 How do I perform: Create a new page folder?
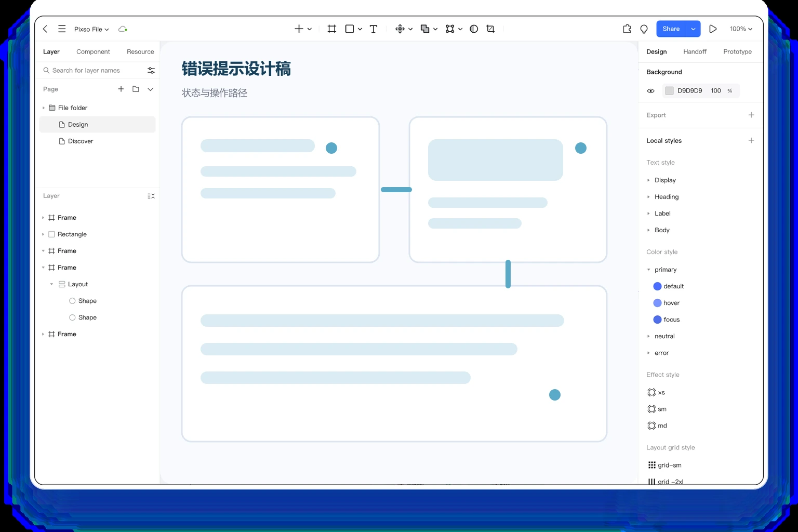tap(136, 89)
